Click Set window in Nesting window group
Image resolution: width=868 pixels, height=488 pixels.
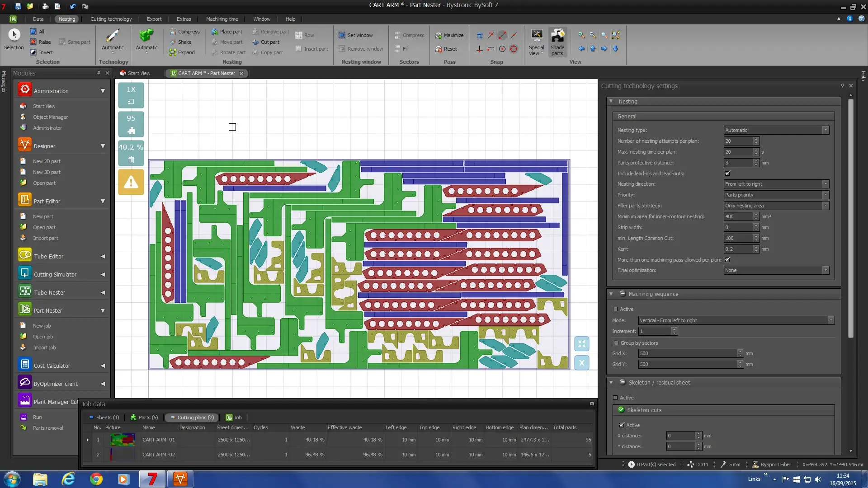click(356, 35)
